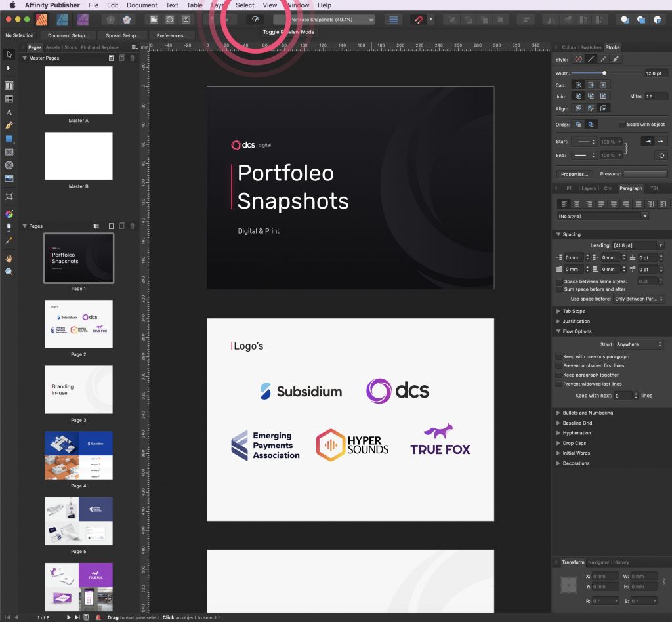Select the Frame Text tool
Image resolution: width=672 pixels, height=622 pixels.
[x=9, y=85]
